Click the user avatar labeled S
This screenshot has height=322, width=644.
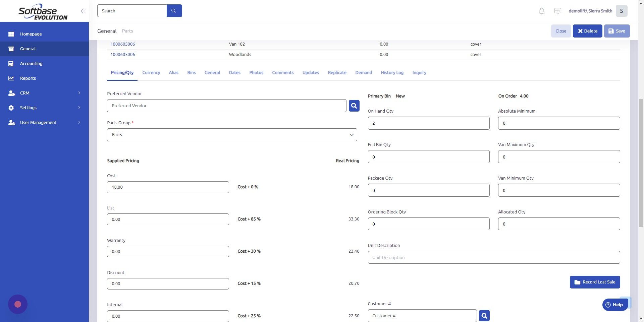coord(621,11)
